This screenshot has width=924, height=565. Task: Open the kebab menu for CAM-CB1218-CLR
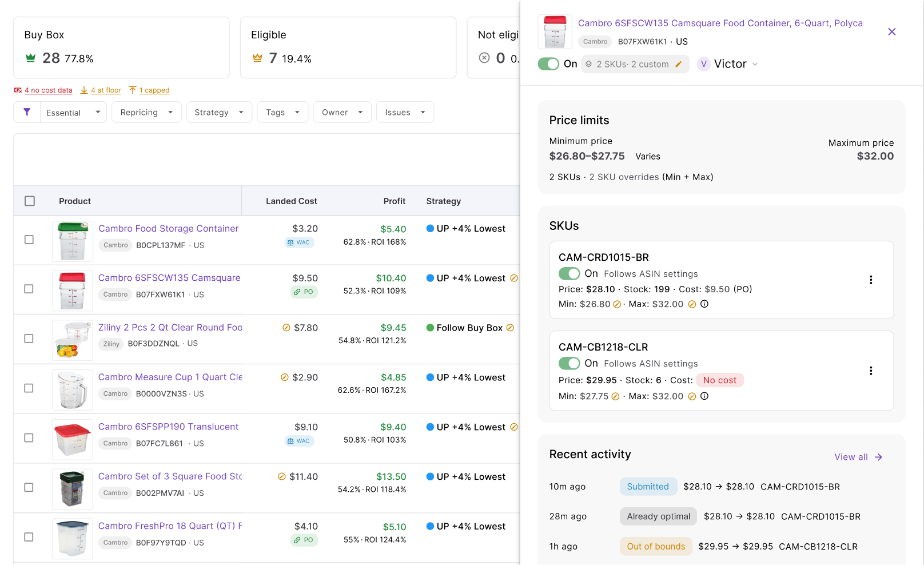click(871, 371)
